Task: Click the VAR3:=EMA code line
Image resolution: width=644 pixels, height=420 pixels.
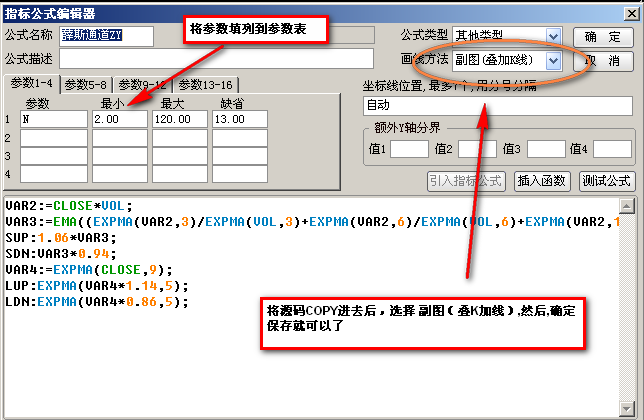Action: coord(312,222)
